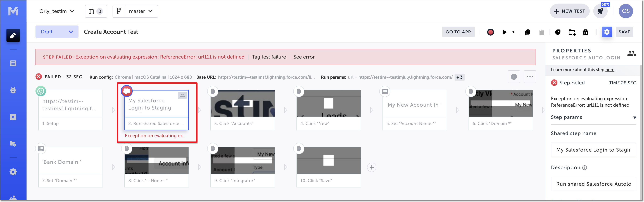Image resolution: width=644 pixels, height=202 pixels.
Task: Click the Play test button
Action: (504, 32)
